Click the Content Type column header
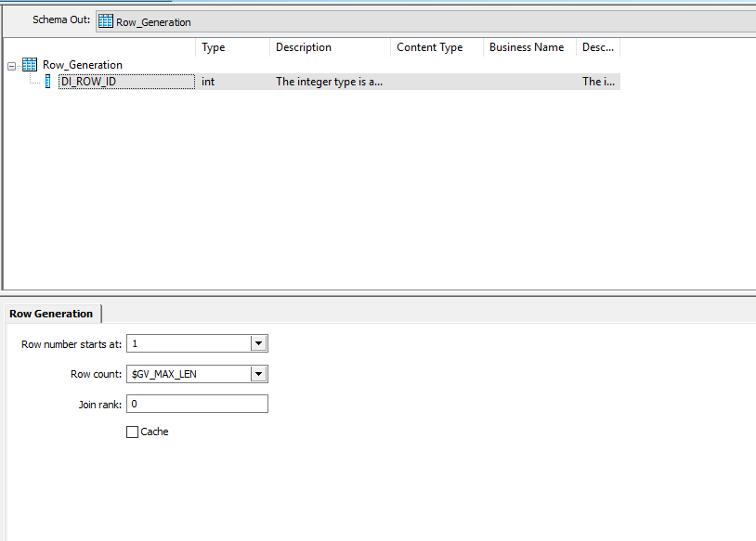Viewport: 756px width, 541px height. [x=437, y=47]
